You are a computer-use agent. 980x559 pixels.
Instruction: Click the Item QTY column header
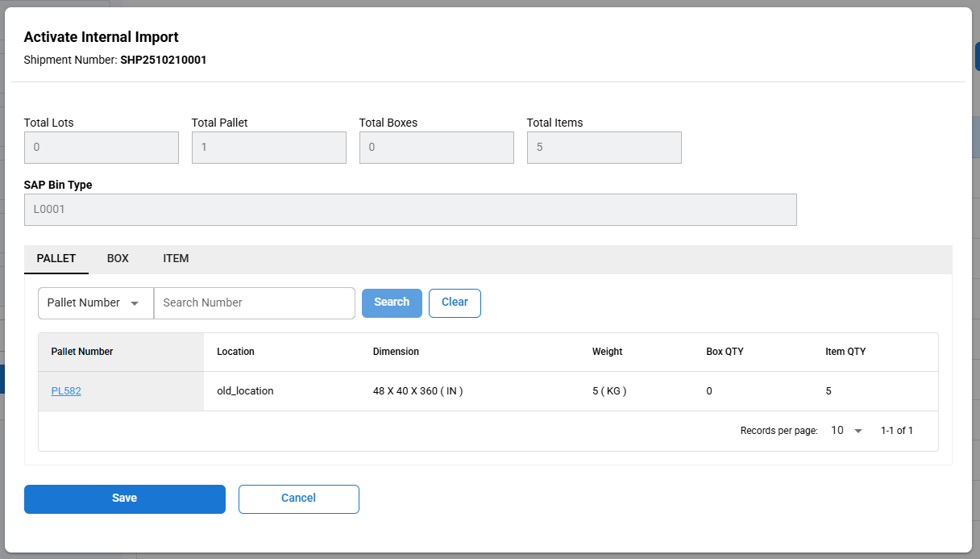(845, 352)
